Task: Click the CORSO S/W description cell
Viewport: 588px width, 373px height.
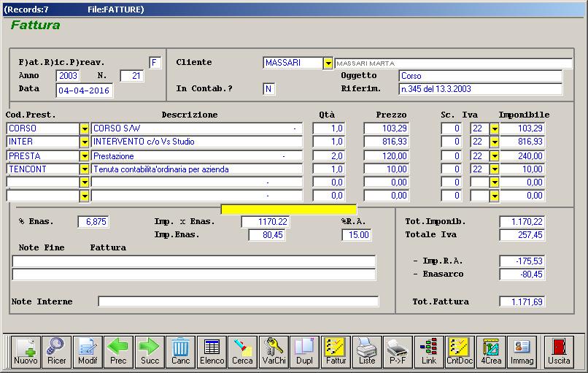Action: (196, 128)
